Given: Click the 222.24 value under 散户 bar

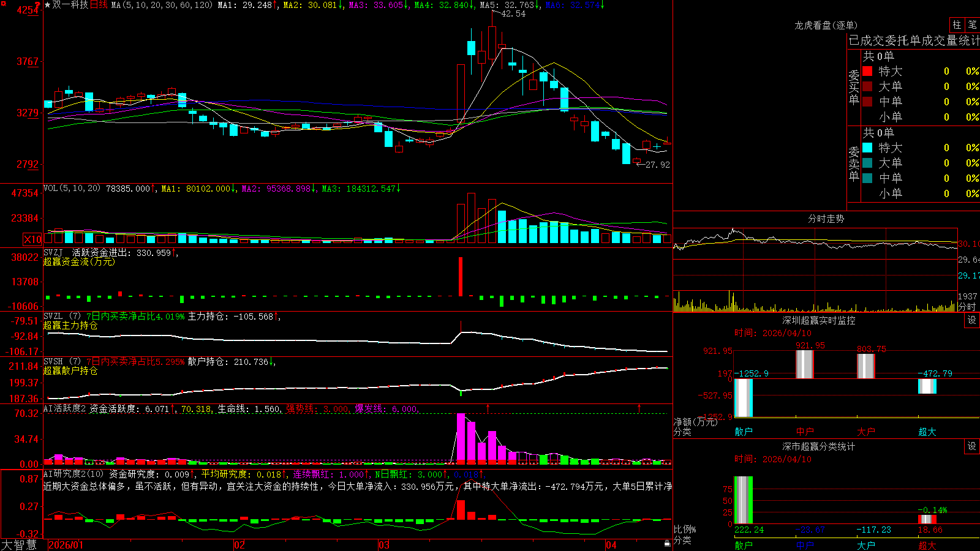Looking at the screenshot, I should pos(749,530).
